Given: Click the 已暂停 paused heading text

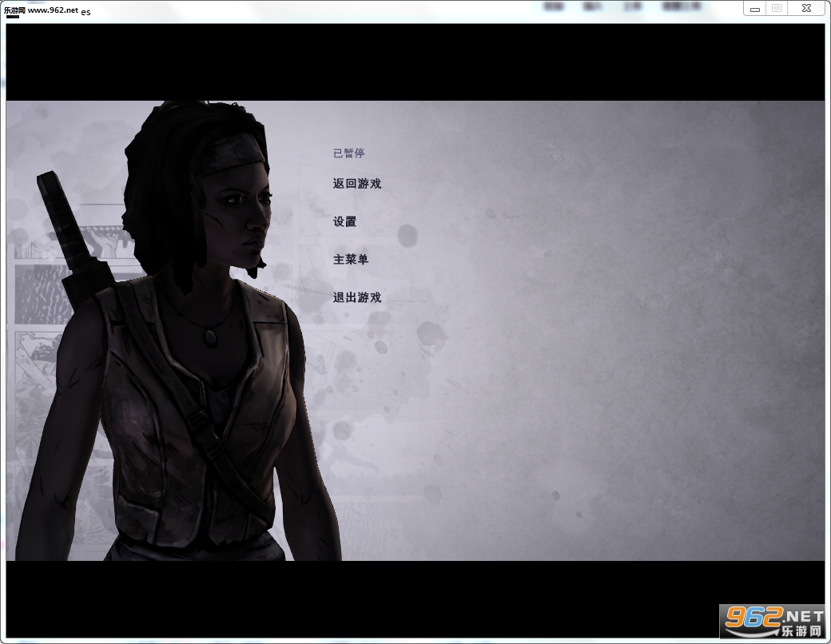Looking at the screenshot, I should point(348,153).
